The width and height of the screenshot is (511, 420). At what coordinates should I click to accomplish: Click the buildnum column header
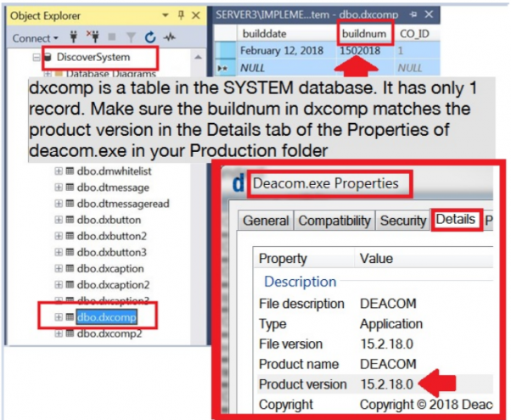[364, 34]
